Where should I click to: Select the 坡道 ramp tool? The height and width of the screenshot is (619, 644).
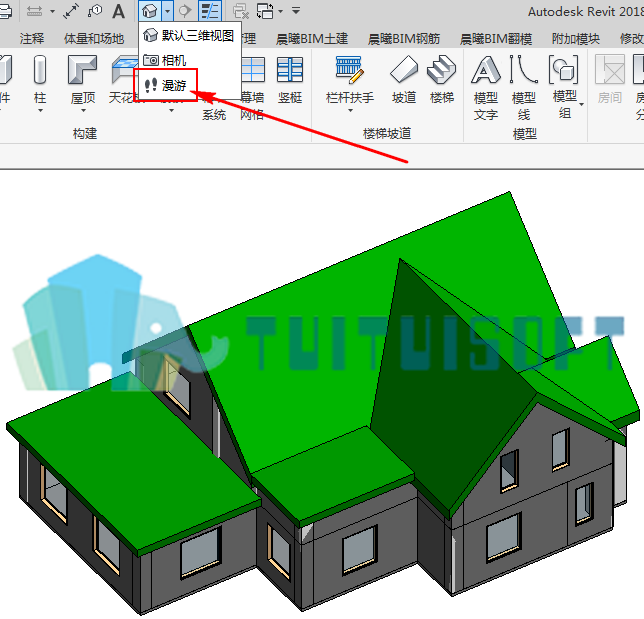click(x=404, y=80)
